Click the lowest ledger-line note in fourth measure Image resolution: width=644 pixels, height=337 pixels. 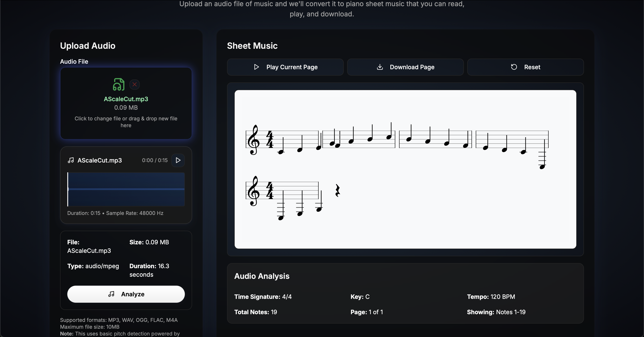pyautogui.click(x=542, y=167)
